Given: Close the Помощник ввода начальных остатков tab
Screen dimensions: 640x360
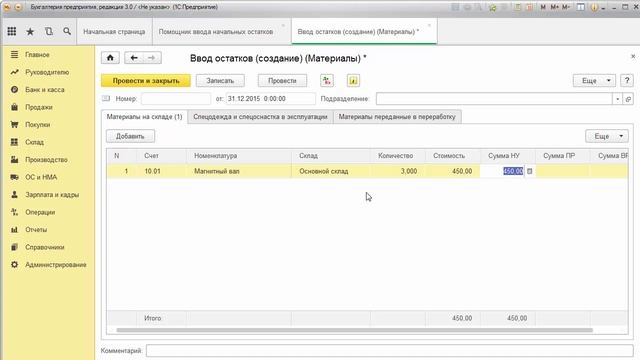Looking at the screenshot, I should coord(283,26).
